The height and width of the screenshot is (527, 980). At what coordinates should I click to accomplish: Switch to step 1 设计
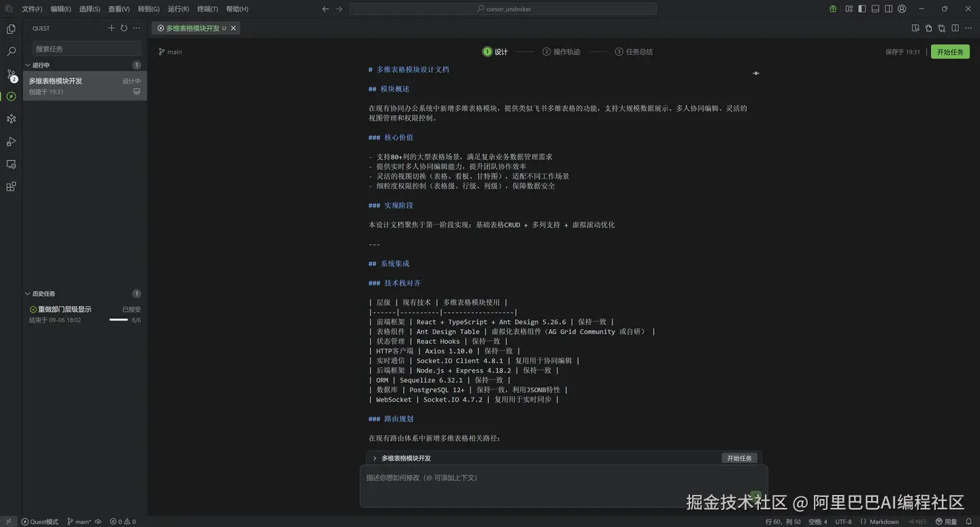point(495,52)
